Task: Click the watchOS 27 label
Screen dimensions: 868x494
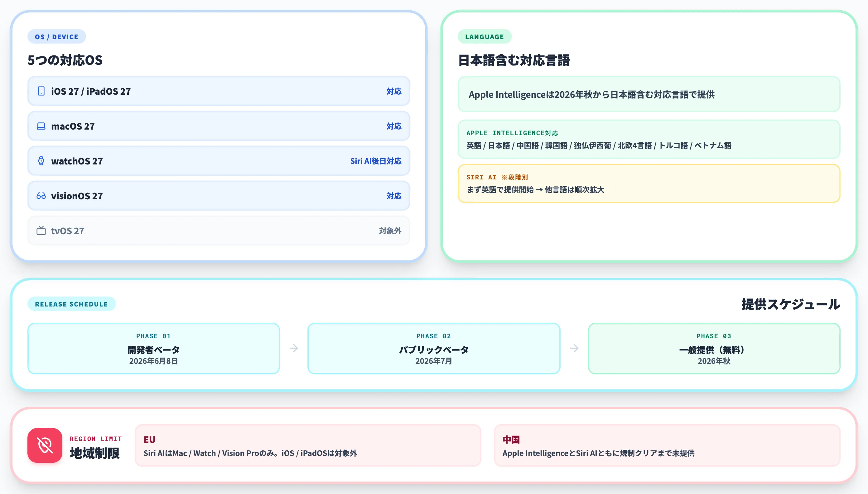Action: pos(77,161)
